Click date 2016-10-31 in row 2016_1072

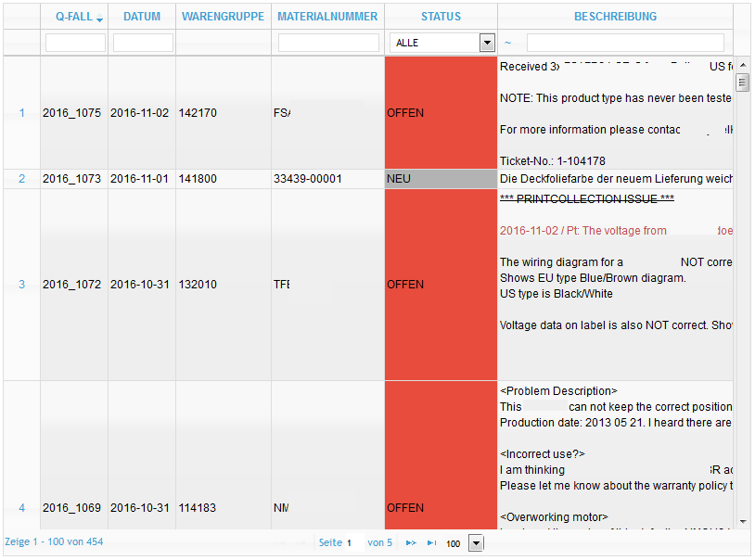[x=140, y=285]
